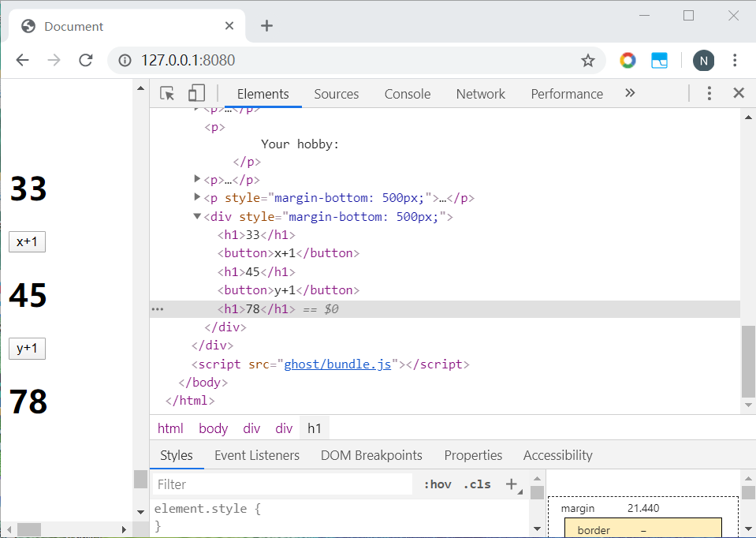Select the Styles pane tab

point(177,455)
